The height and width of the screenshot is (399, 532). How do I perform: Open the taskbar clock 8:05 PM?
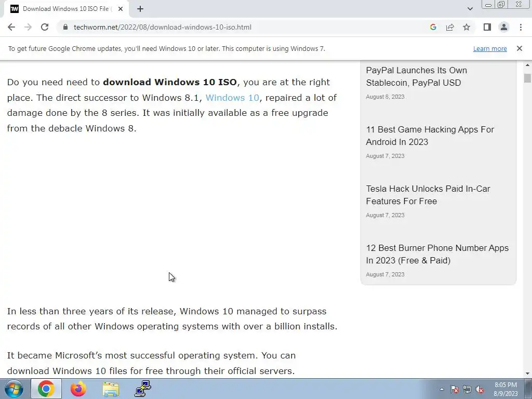coord(506,389)
